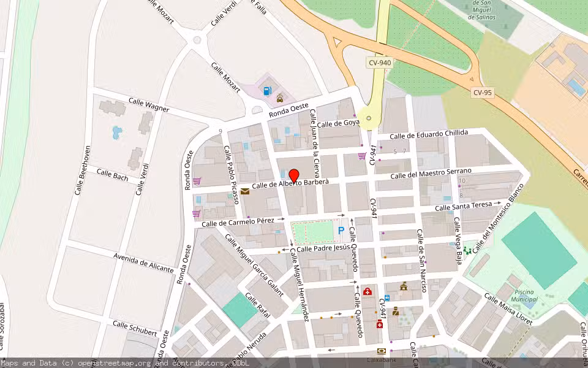Click the Calle Mozart label near the fuel station
The width and height of the screenshot is (588, 368).
pyautogui.click(x=226, y=77)
